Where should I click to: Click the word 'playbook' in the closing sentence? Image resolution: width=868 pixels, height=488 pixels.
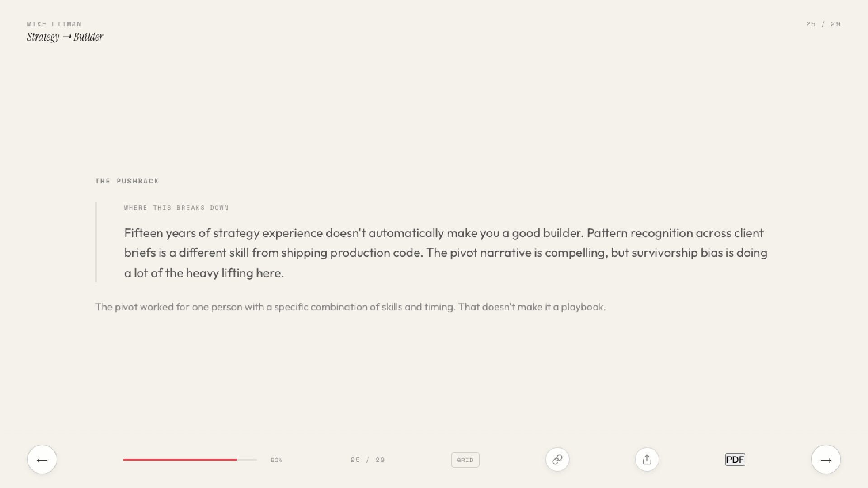coord(582,307)
